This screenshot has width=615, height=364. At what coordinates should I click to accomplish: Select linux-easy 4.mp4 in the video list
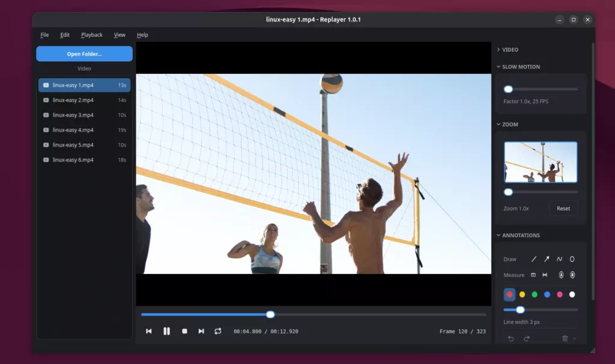click(84, 130)
